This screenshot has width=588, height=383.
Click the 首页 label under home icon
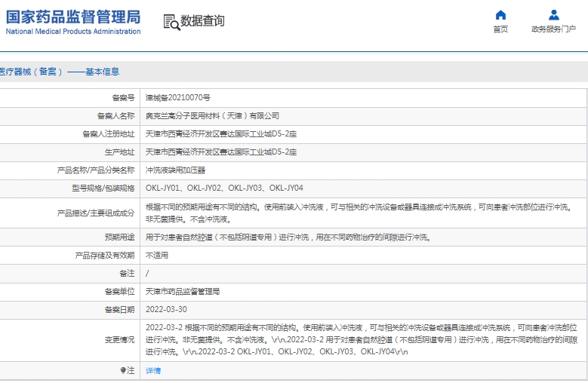(500, 29)
